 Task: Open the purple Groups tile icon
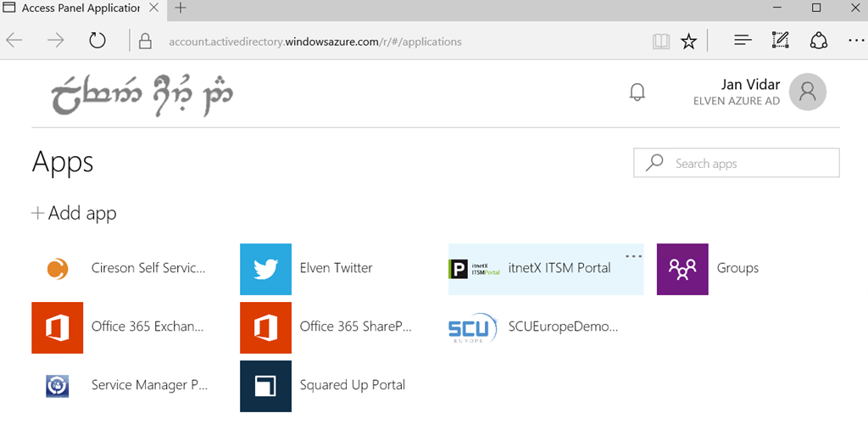[x=682, y=269]
